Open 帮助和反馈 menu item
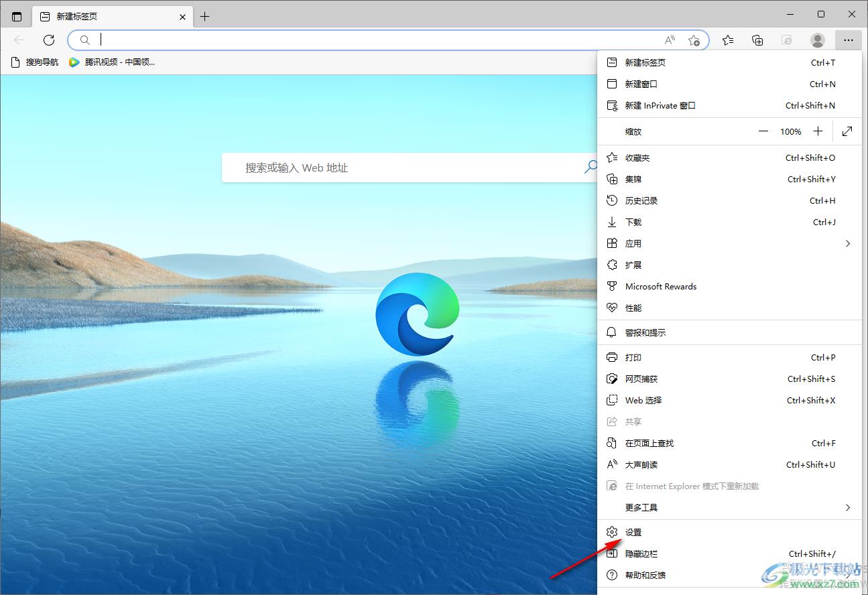 [729, 575]
